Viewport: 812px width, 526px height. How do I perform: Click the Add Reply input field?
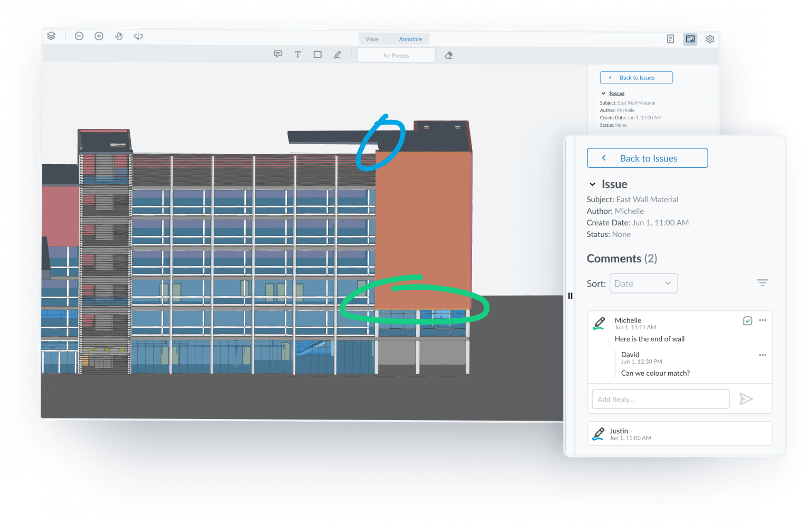[660, 399]
